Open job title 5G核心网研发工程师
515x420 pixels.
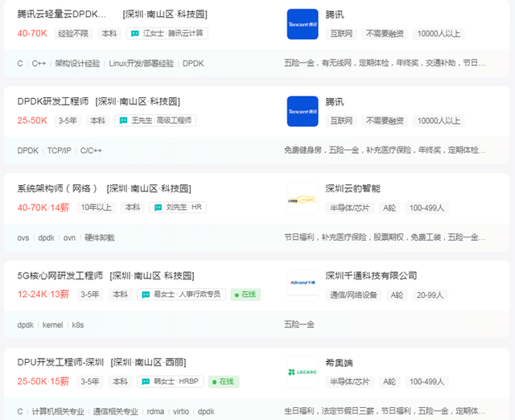(x=60, y=275)
